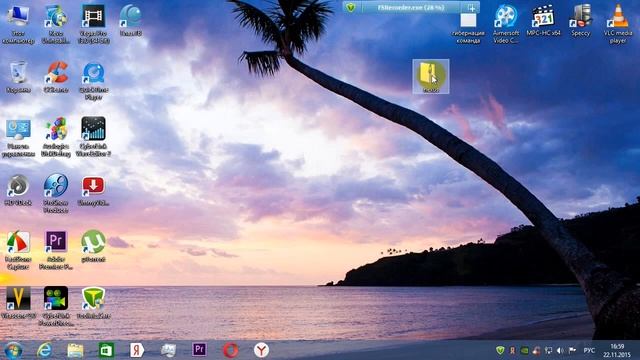Click the plus button on recorder bar
The width and height of the screenshot is (640, 360).
click(471, 8)
